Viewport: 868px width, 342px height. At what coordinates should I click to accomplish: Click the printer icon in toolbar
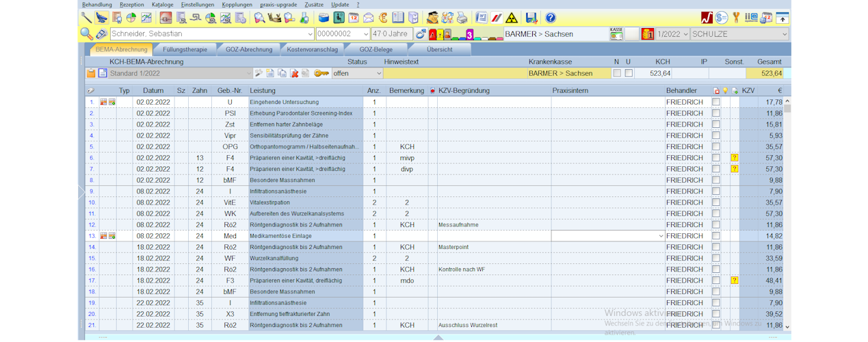pos(462,18)
